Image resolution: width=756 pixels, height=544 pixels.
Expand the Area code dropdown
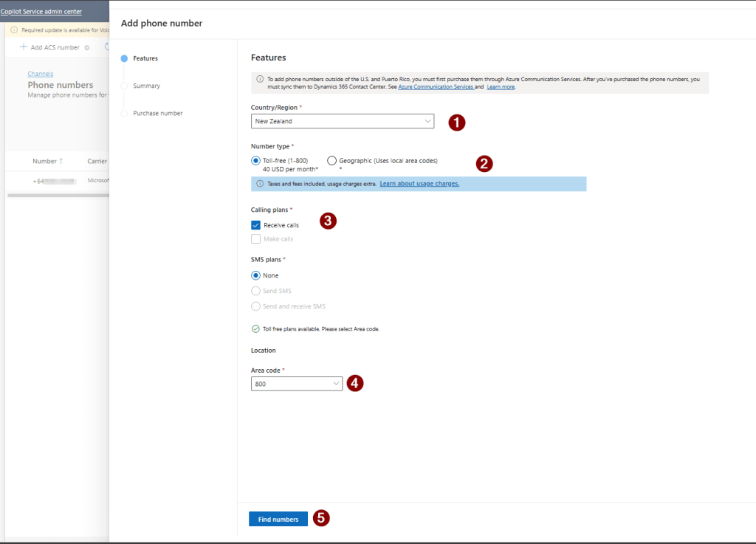click(x=297, y=384)
